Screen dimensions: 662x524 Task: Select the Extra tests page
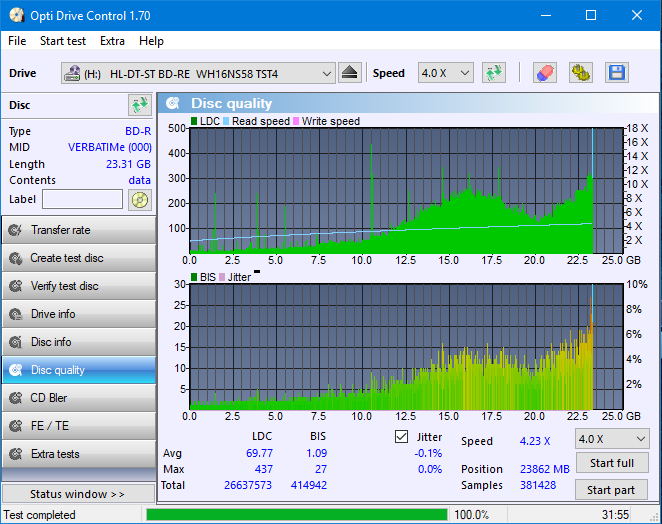(79, 454)
